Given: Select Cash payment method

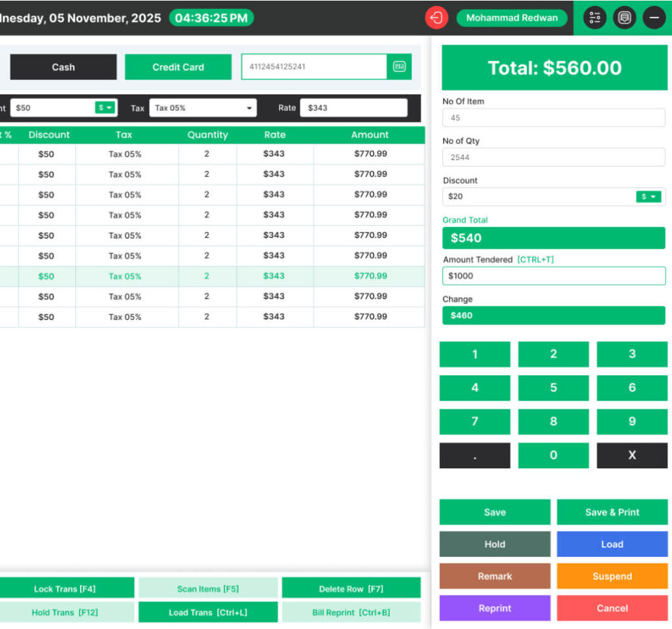Looking at the screenshot, I should (x=63, y=67).
